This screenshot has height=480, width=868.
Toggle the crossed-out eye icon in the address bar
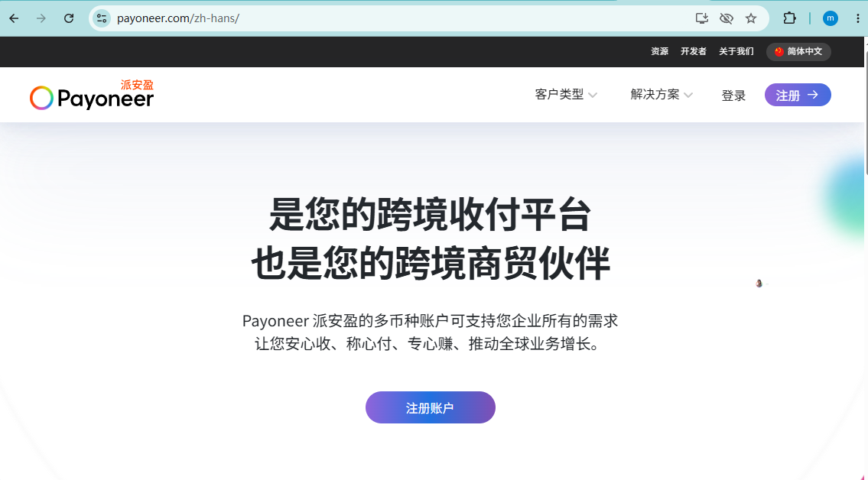[727, 18]
